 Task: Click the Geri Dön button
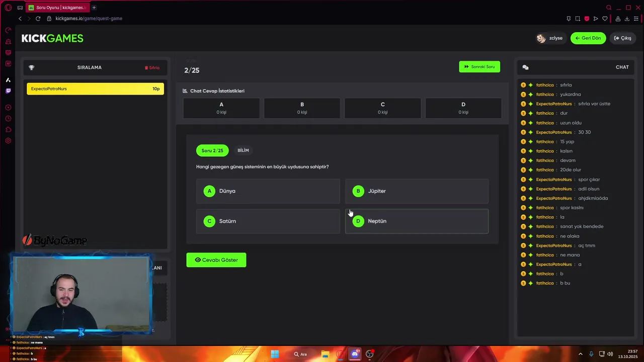(x=588, y=38)
